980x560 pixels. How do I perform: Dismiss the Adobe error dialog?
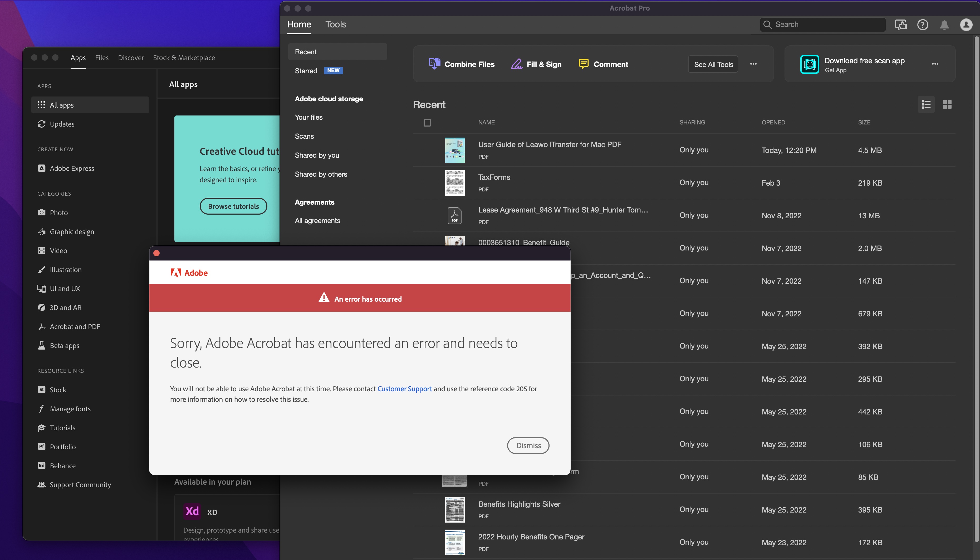coord(528,445)
